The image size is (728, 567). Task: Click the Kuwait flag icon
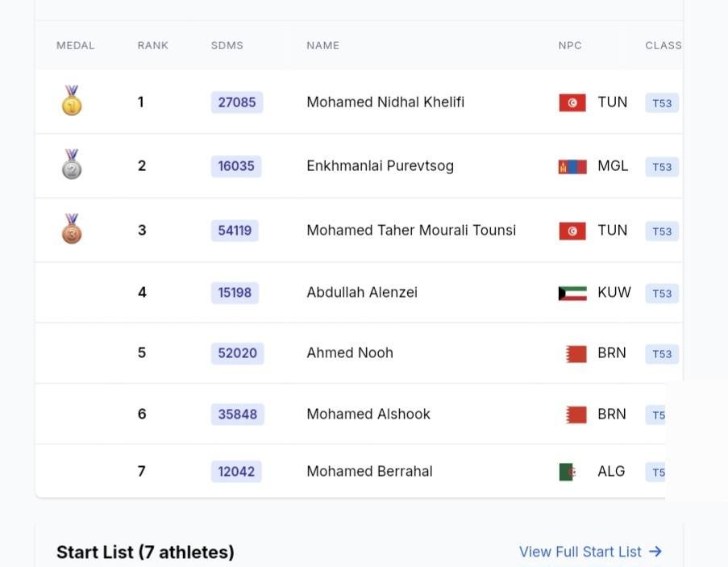(572, 293)
